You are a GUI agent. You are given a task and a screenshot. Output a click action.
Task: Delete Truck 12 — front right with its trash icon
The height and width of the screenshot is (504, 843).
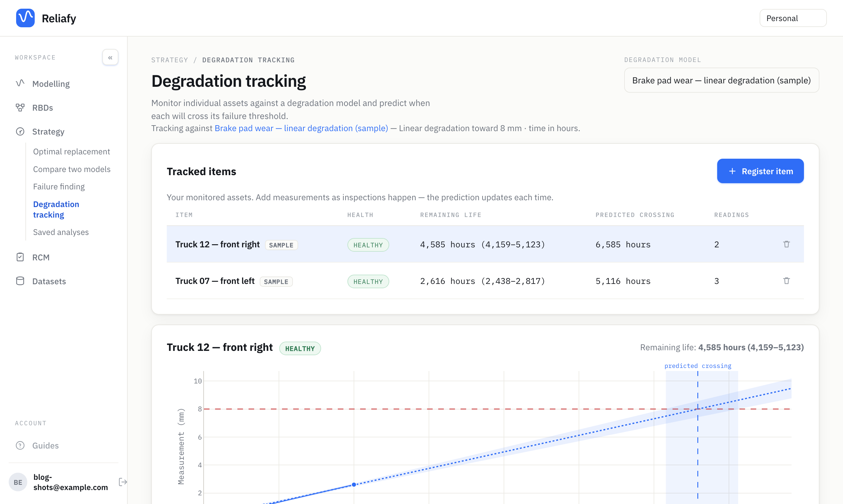786,244
